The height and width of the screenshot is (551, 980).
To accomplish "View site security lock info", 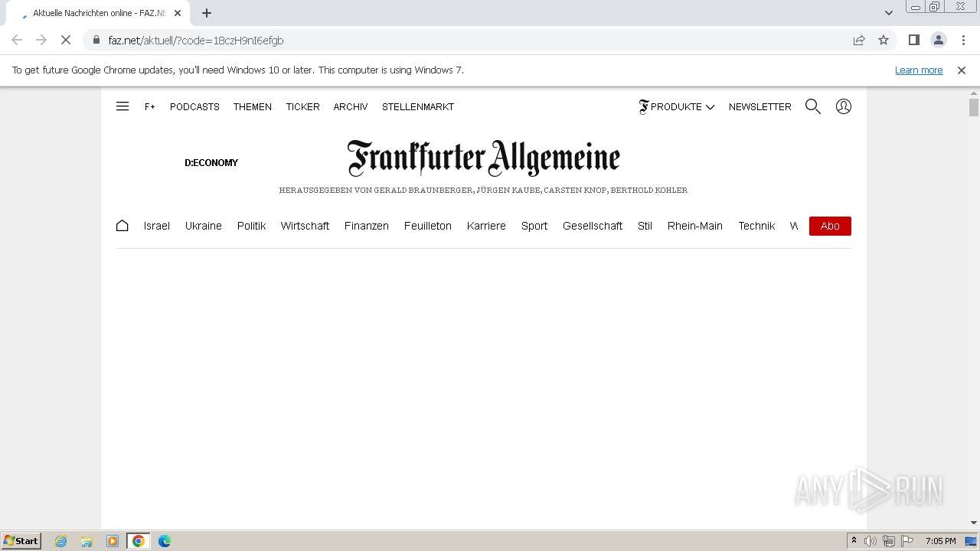I will point(96,40).
